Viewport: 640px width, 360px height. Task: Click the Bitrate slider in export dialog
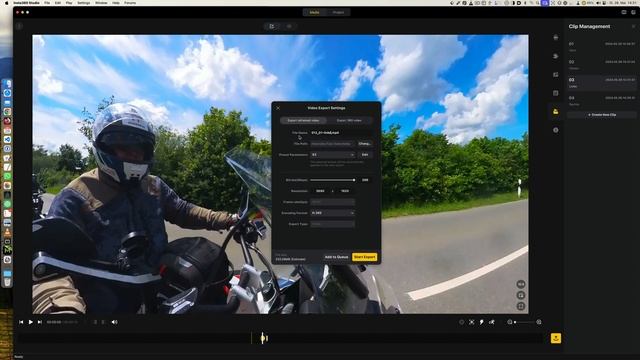pos(332,180)
